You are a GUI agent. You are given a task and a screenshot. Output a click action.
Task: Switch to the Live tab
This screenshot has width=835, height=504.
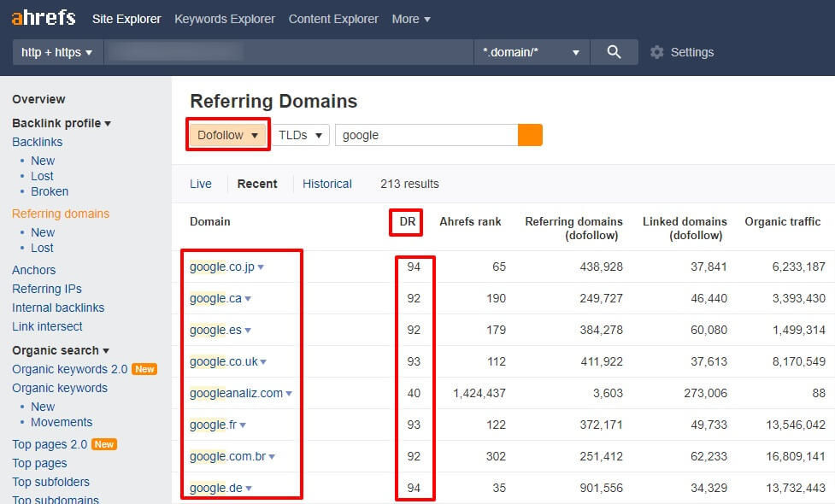coord(201,184)
